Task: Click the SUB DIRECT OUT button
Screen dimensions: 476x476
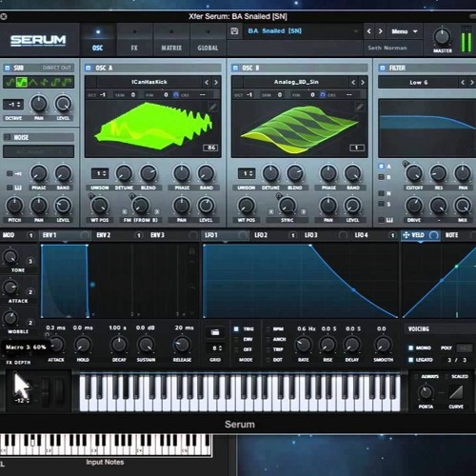Action: click(x=56, y=68)
